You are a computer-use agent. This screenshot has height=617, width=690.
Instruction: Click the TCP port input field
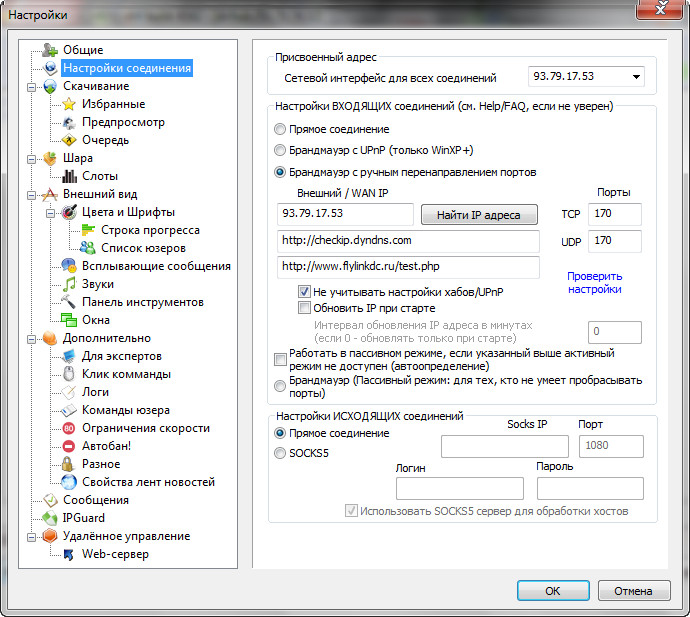[614, 213]
